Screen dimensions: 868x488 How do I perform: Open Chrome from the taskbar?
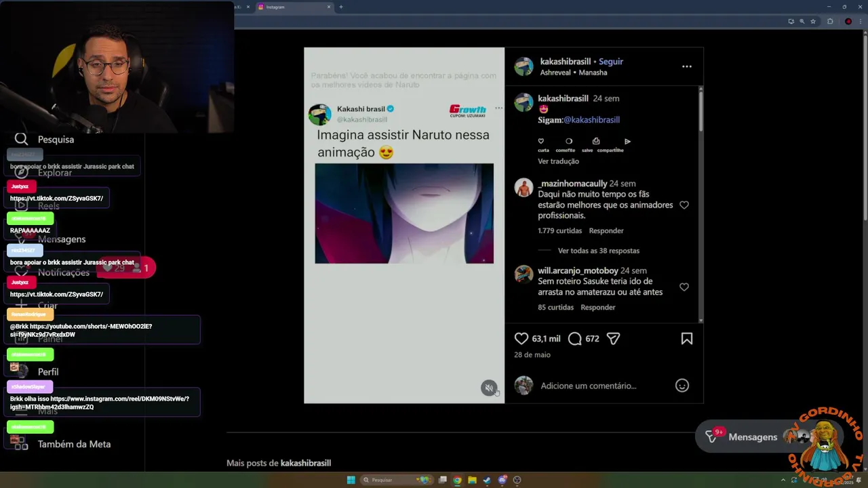(458, 480)
